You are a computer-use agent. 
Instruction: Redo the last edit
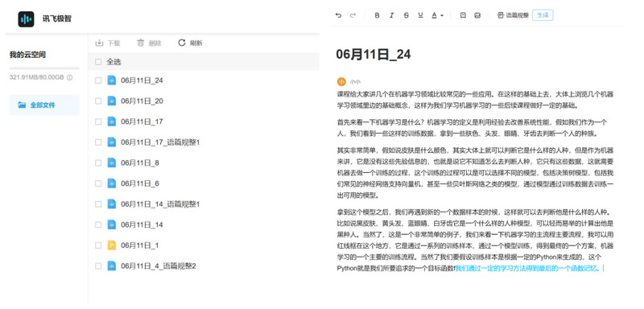pos(353,15)
